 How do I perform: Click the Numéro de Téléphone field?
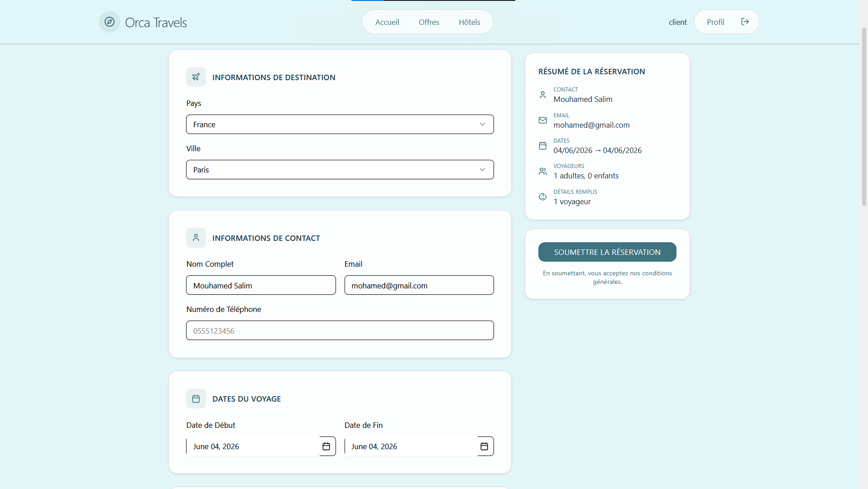pos(340,331)
